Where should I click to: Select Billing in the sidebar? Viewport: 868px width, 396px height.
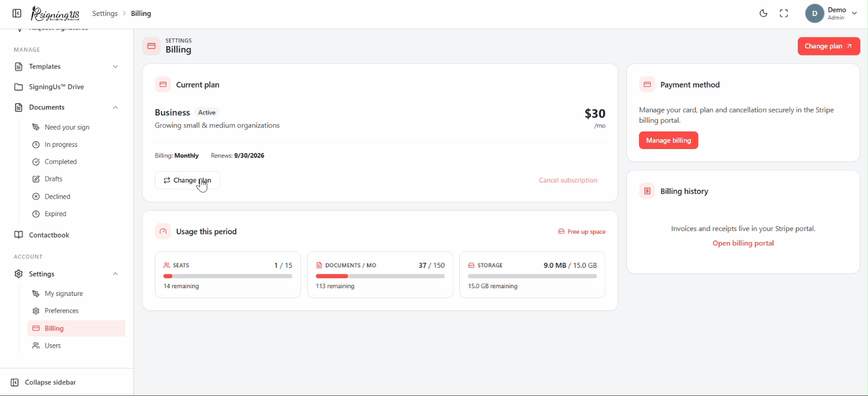coord(76,328)
